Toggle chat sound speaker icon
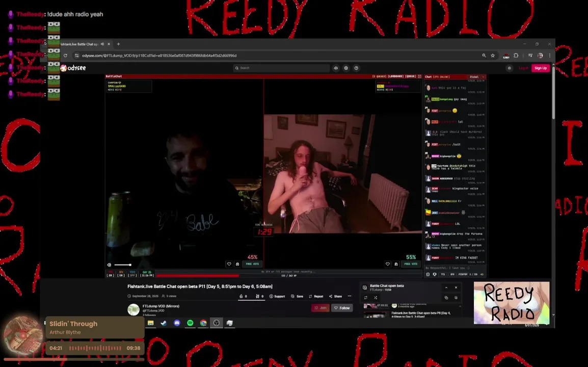This screenshot has height=367, width=588. 482,274
